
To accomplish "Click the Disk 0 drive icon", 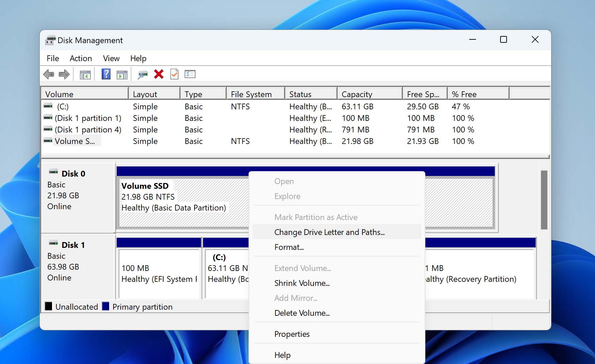I will tap(53, 172).
